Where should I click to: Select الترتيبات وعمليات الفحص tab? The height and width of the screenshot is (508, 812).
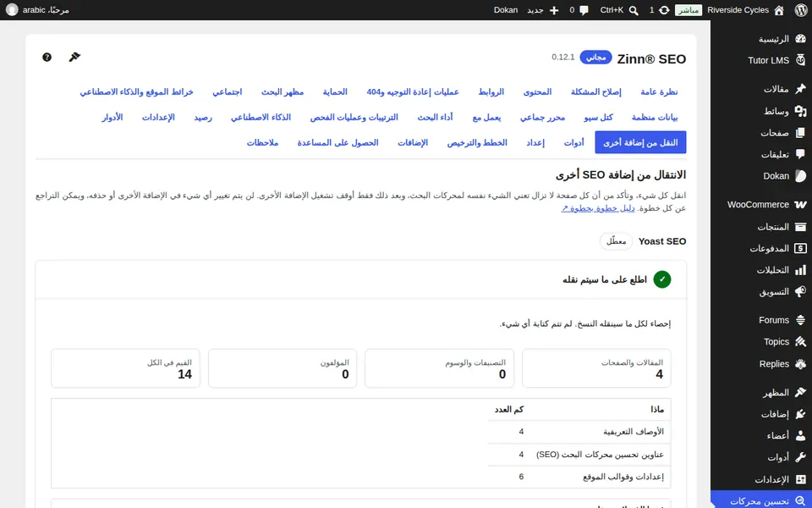[354, 118]
